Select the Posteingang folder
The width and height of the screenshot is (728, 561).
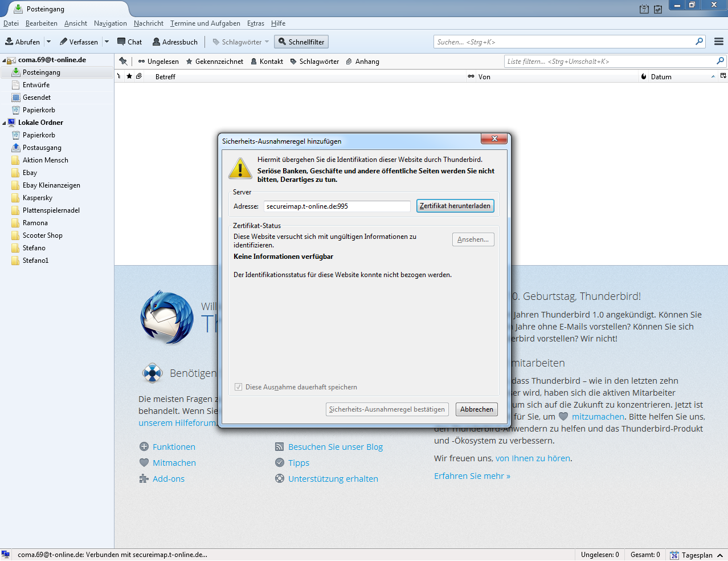coord(57,72)
